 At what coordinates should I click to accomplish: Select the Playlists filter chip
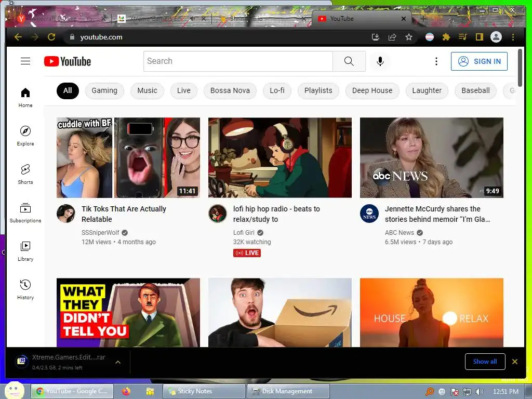click(318, 90)
